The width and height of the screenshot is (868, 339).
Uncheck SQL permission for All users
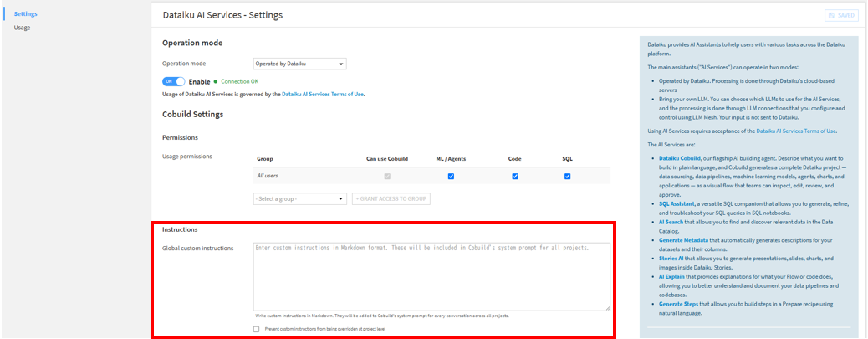pyautogui.click(x=568, y=176)
